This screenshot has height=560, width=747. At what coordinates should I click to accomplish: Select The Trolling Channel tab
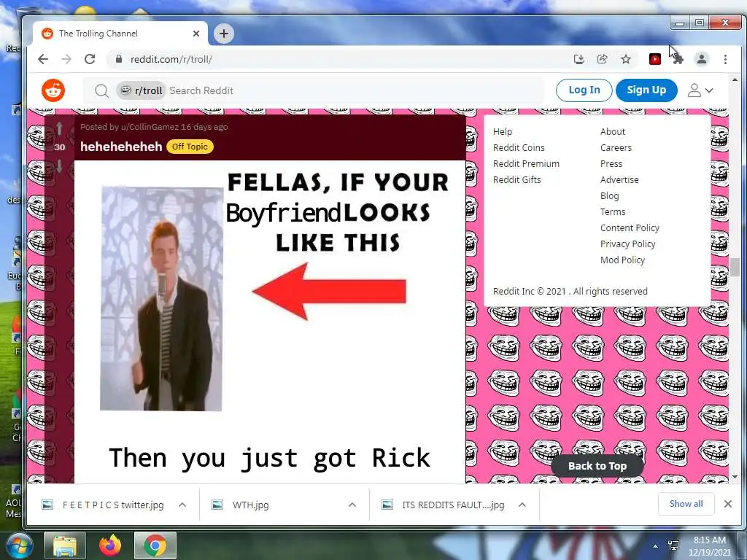pyautogui.click(x=120, y=34)
